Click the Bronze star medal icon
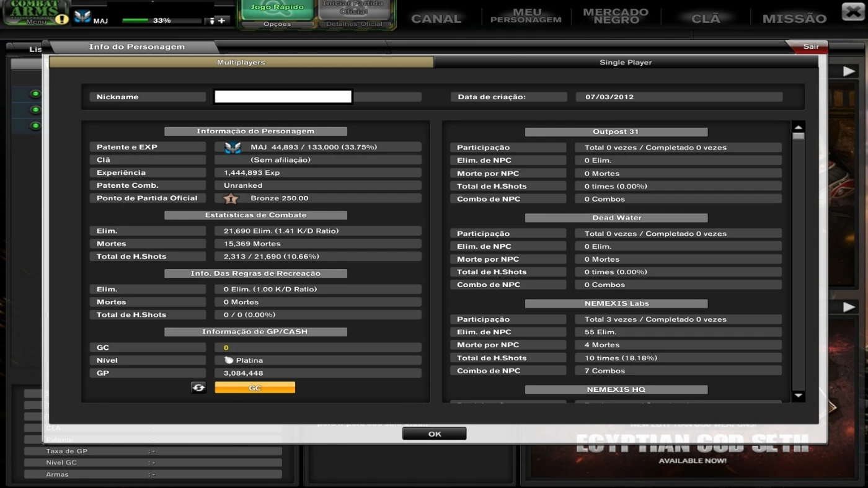The width and height of the screenshot is (868, 488). 231,198
